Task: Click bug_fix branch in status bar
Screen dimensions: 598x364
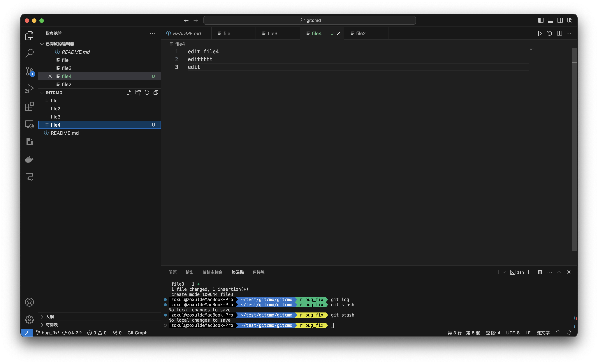Action: [x=48, y=333]
